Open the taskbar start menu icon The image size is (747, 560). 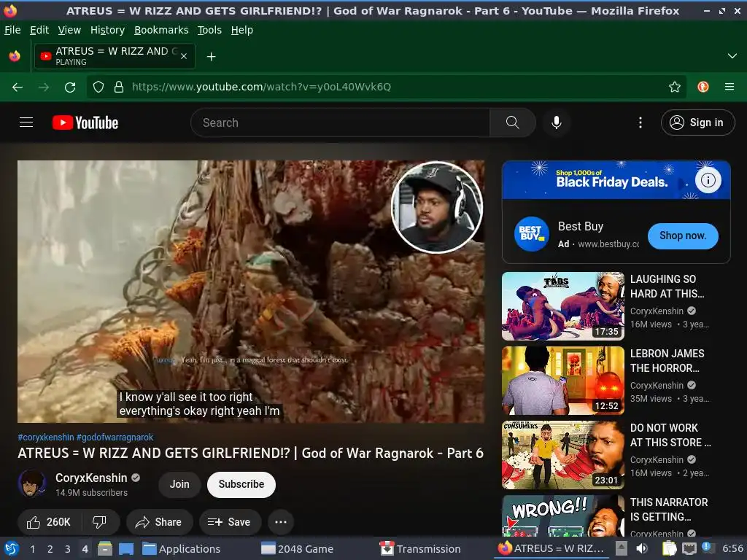click(x=11, y=548)
